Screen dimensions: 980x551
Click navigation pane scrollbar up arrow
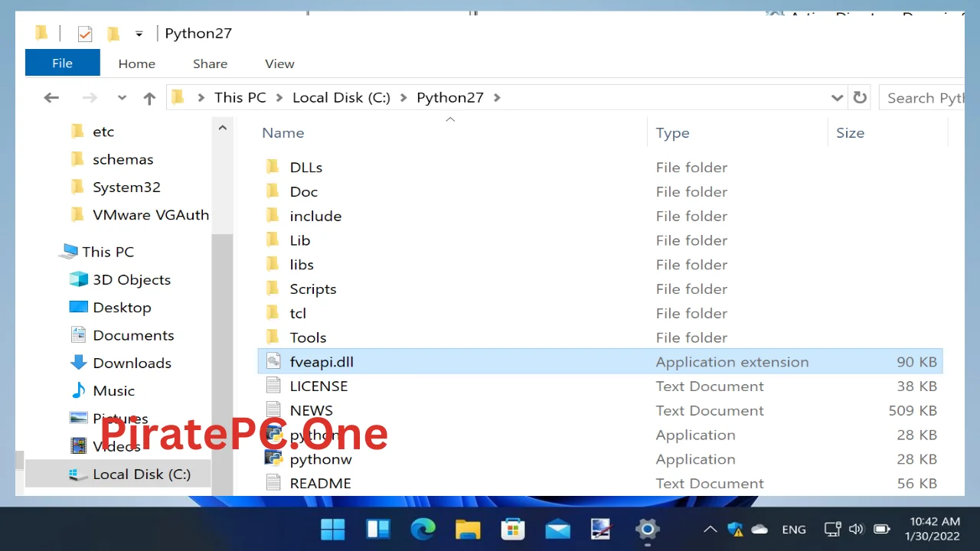coord(222,129)
